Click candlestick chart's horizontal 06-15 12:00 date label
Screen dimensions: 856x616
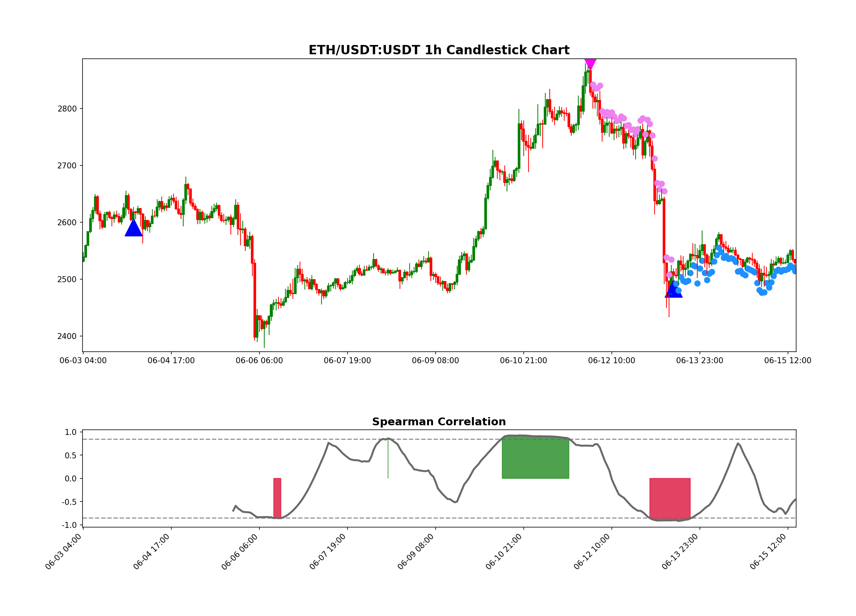tap(788, 361)
